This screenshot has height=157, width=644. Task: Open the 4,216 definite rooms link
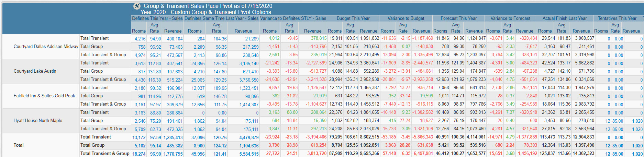coord(140,39)
